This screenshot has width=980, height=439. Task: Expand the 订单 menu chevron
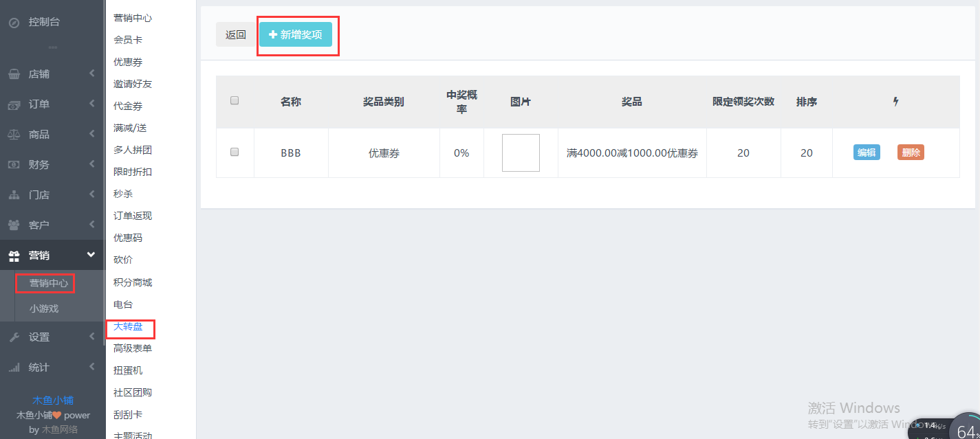pyautogui.click(x=91, y=104)
